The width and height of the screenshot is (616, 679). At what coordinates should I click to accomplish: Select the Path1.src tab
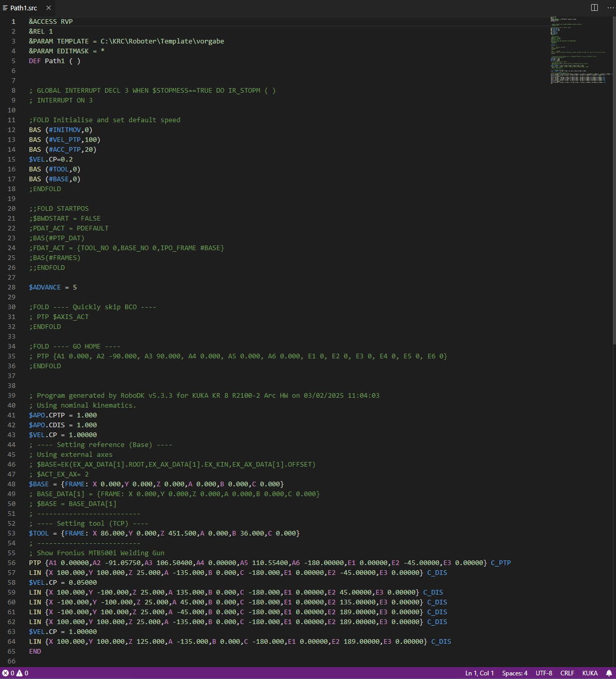tap(24, 8)
